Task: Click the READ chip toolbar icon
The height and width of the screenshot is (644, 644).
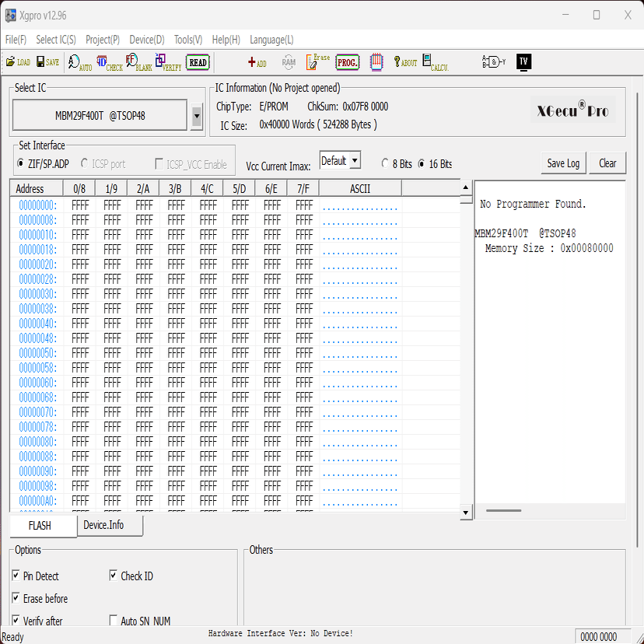Action: (x=197, y=62)
